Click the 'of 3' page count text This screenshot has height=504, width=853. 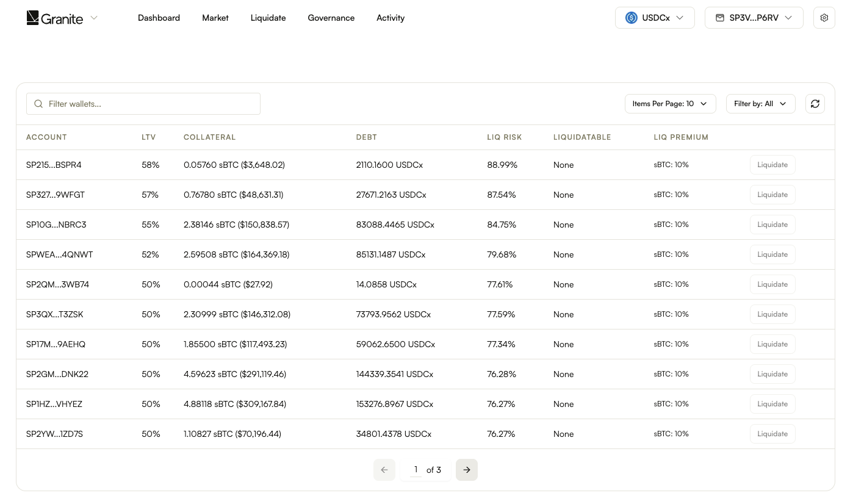click(x=434, y=470)
